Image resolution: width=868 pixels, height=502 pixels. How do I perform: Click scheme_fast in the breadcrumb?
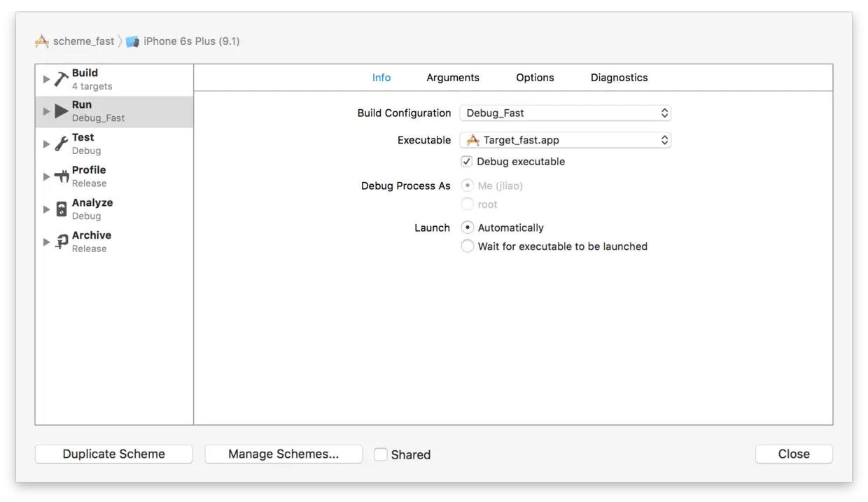(x=83, y=41)
